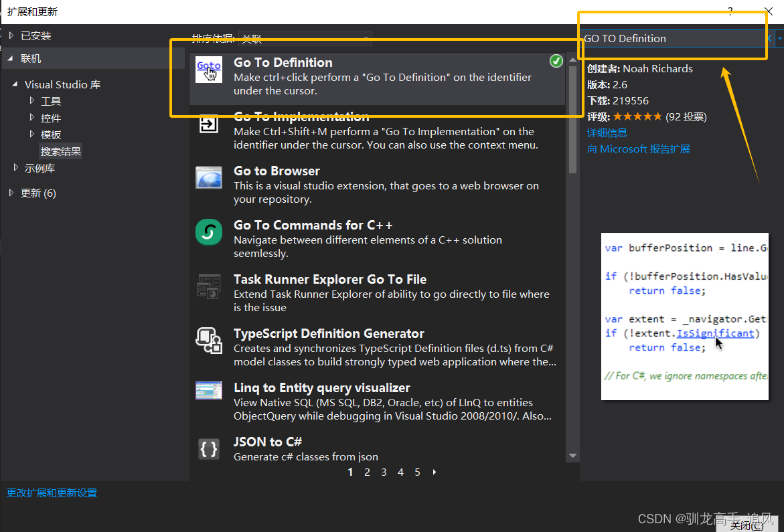This screenshot has width=784, height=532.
Task: Select the Go To Implementation extension entry
Action: [x=377, y=131]
